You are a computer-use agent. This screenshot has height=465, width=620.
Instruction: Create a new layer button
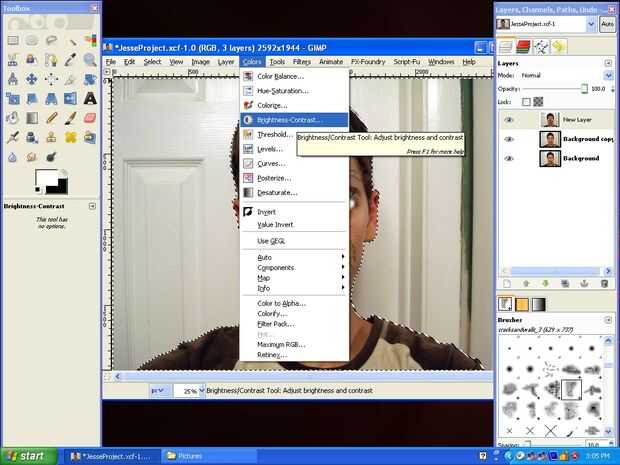507,284
